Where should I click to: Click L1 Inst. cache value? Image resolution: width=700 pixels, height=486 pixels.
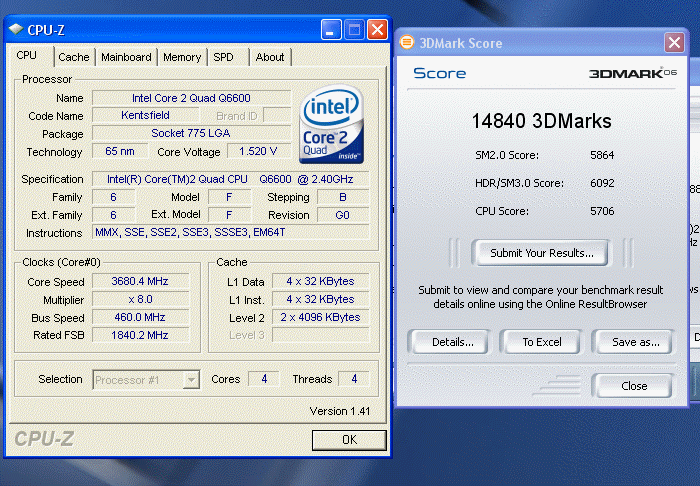321,299
